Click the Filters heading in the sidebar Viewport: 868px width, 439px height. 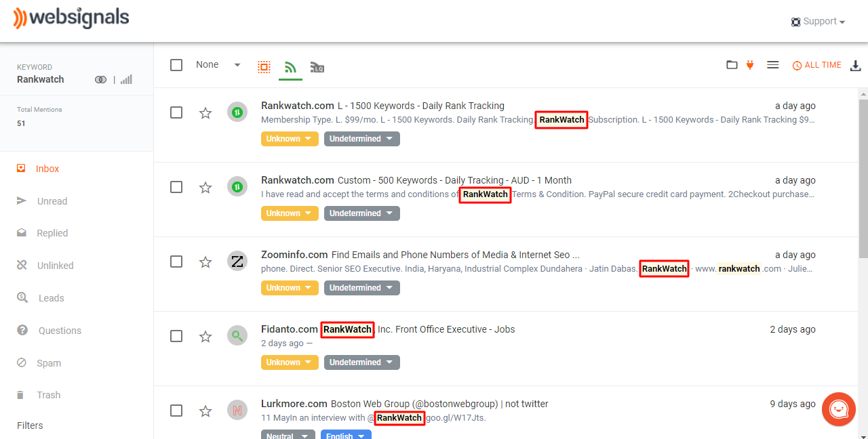30,425
